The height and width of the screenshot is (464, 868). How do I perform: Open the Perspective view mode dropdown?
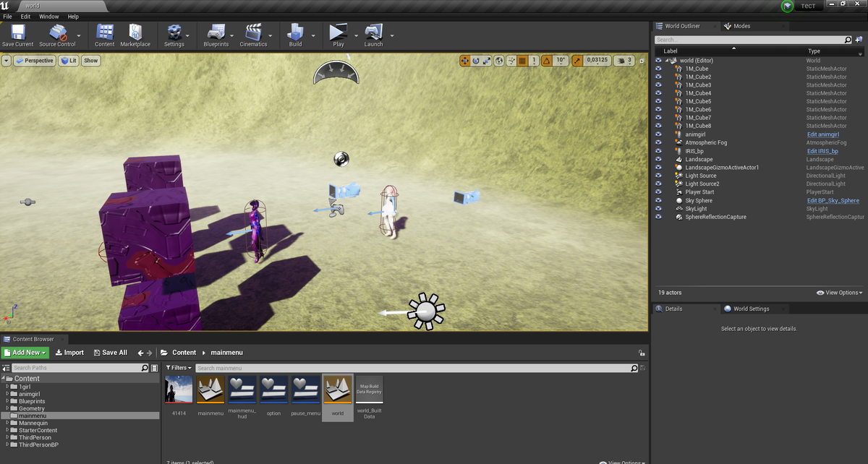34,61
